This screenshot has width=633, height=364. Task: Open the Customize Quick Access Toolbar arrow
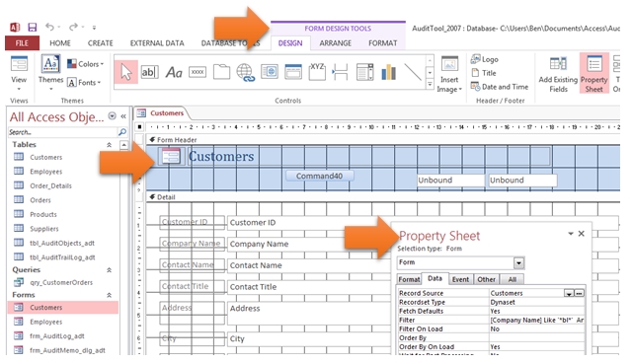click(94, 28)
